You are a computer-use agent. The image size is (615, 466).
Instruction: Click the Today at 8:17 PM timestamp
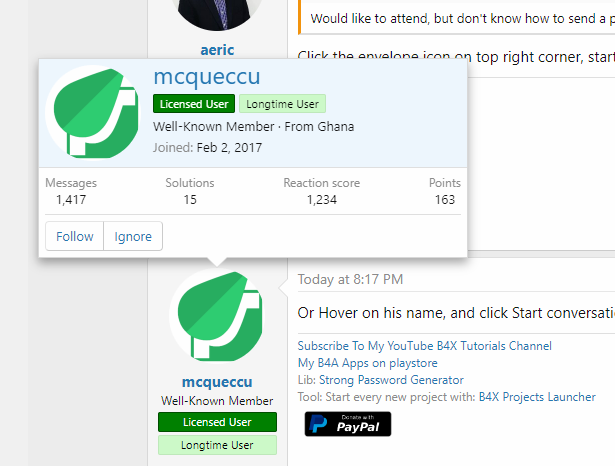coord(350,279)
